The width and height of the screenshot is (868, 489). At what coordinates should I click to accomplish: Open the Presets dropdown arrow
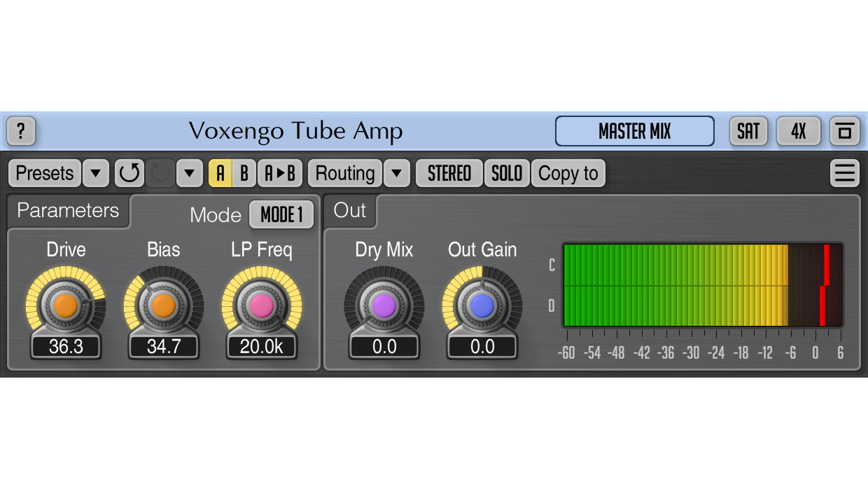pos(96,173)
